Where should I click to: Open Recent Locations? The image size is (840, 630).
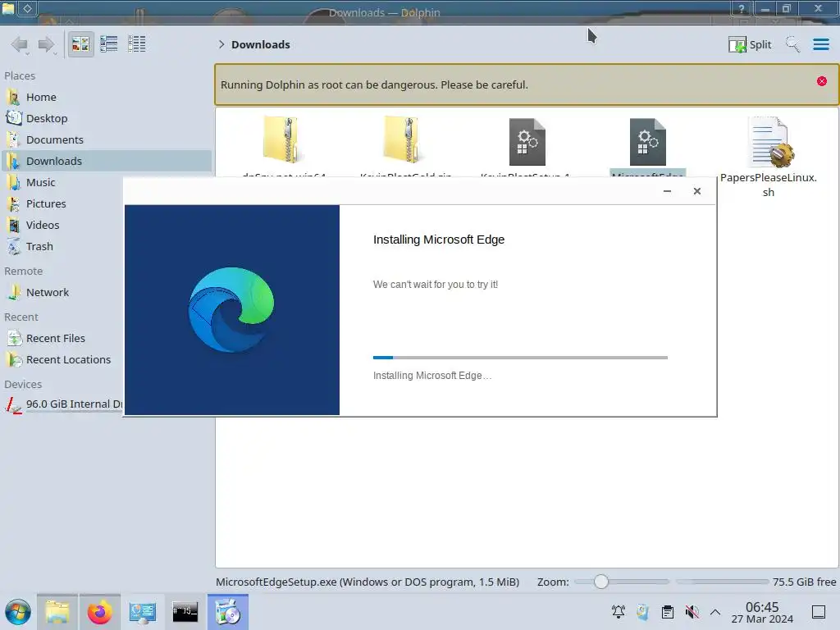[62, 360]
